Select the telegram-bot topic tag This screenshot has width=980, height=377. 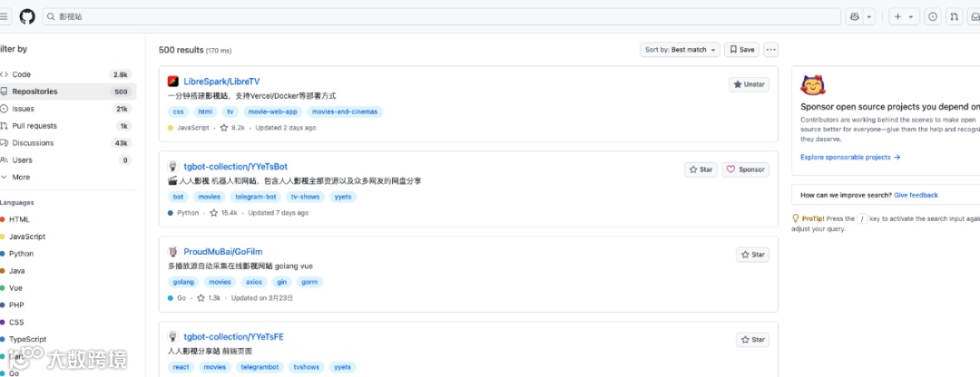(255, 197)
